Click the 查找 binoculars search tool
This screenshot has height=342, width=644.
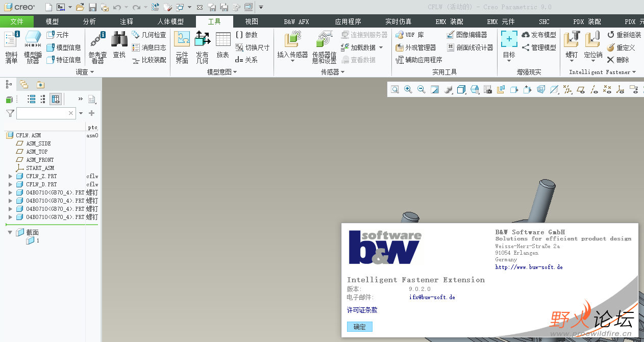tap(119, 45)
